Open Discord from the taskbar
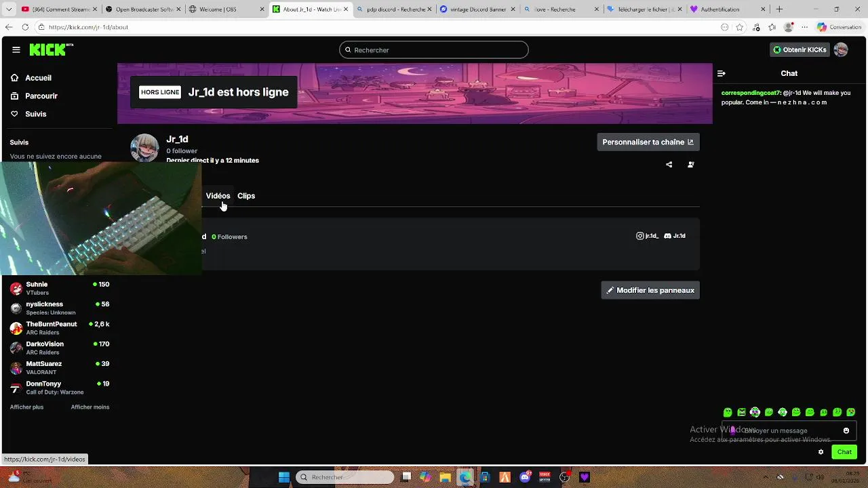 [x=525, y=477]
